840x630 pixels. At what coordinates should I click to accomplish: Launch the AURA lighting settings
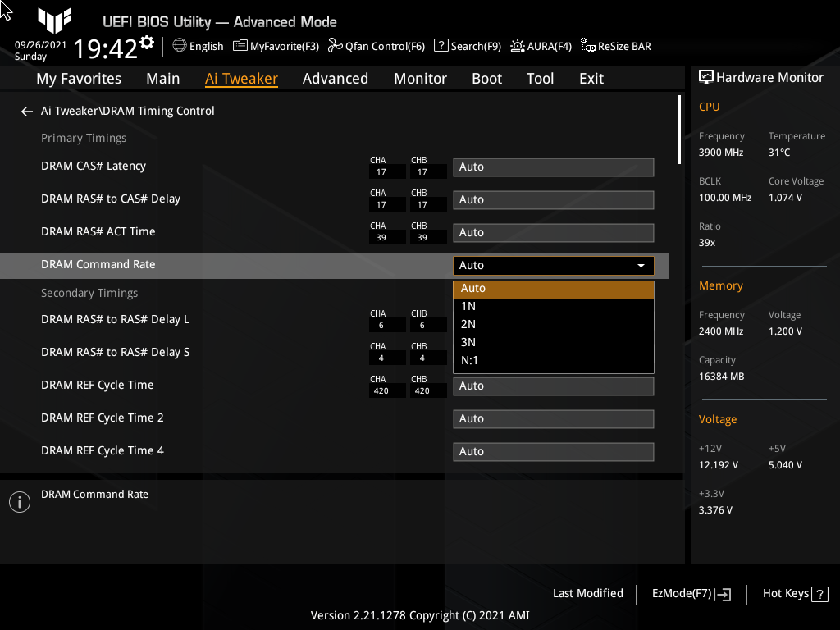point(541,46)
